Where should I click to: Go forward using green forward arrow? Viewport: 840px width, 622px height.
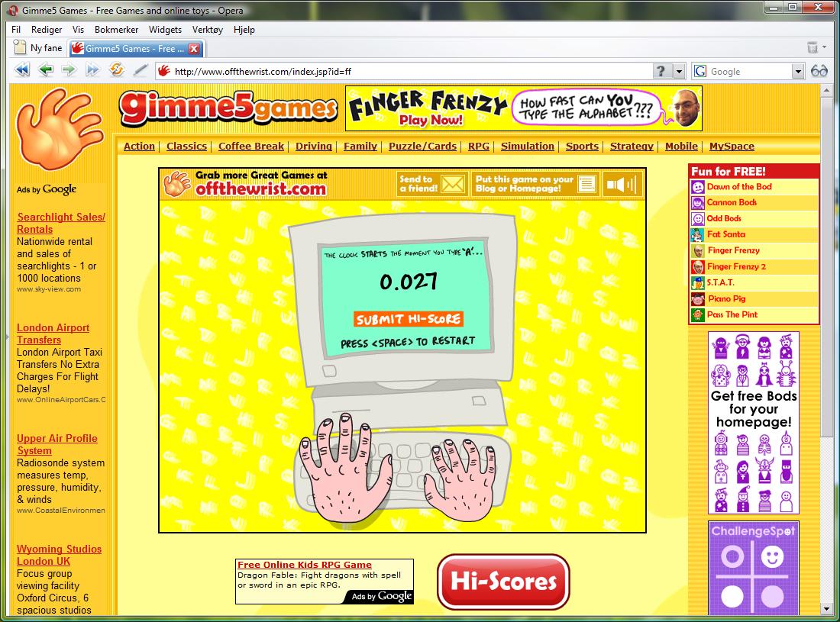69,70
